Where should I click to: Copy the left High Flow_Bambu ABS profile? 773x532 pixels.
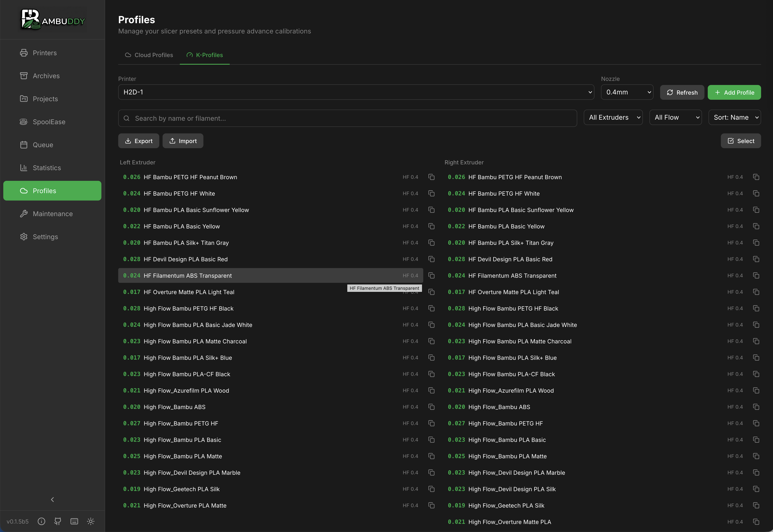point(431,407)
